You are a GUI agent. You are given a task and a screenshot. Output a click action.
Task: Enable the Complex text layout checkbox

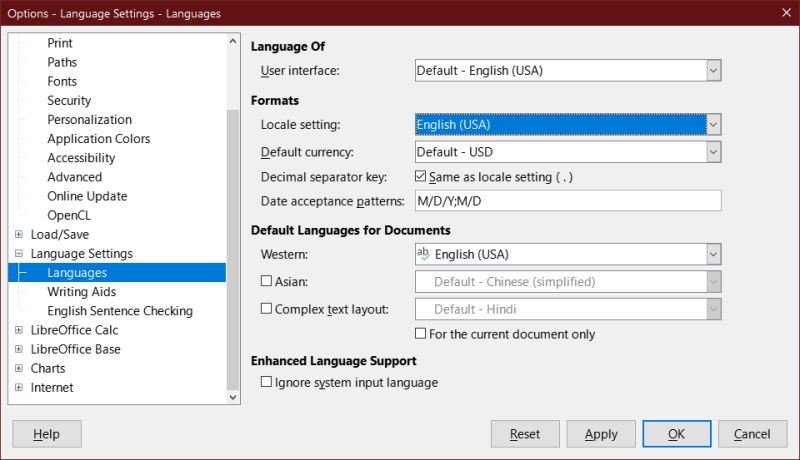[x=266, y=309]
